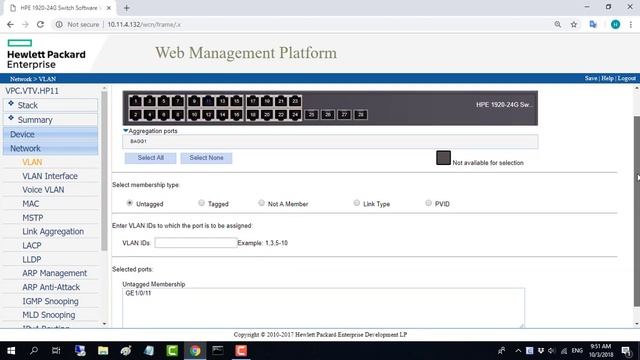Collapse the Aggregation ports section
Screen dimensions: 640x360
126,131
